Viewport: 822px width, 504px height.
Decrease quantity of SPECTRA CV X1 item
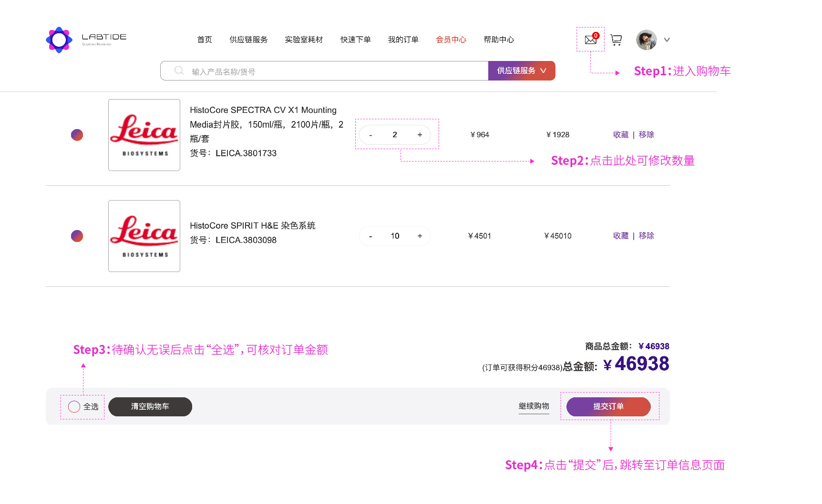click(370, 135)
